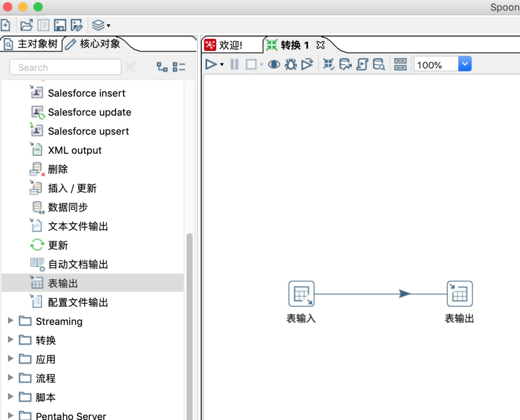Open the perspectives layers dropdown
Viewport: 520px width, 420px height.
pos(101,26)
